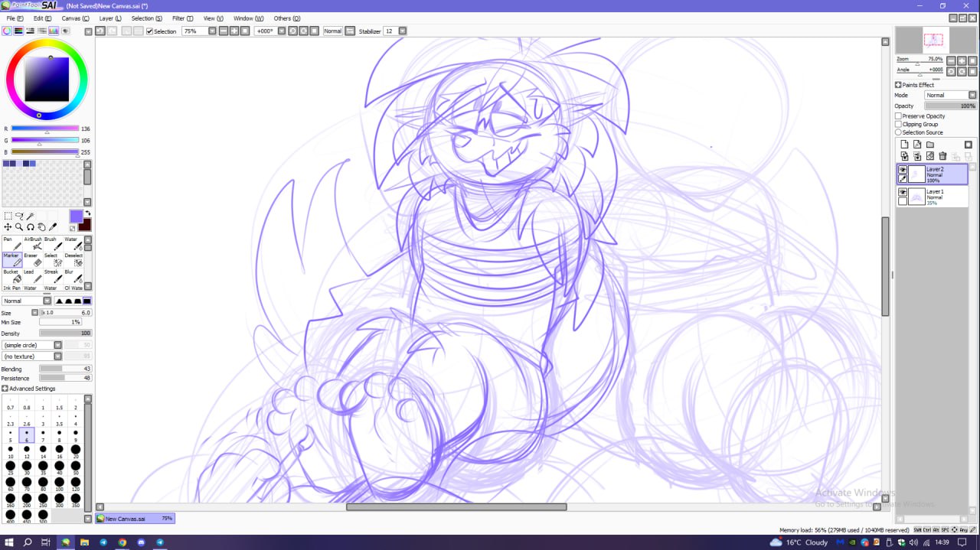Screen dimensions: 980x550
Task: Open the Stabilizer value dropdown
Action: click(x=402, y=31)
